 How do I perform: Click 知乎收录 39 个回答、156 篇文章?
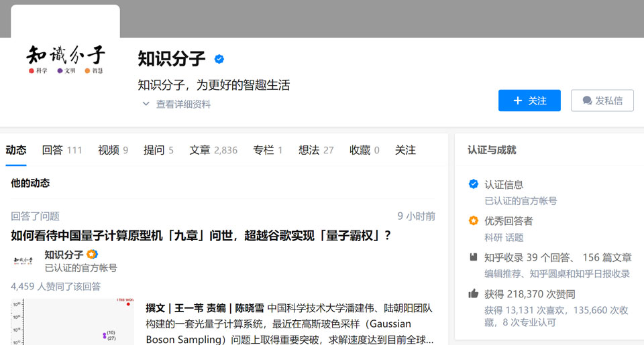557,258
